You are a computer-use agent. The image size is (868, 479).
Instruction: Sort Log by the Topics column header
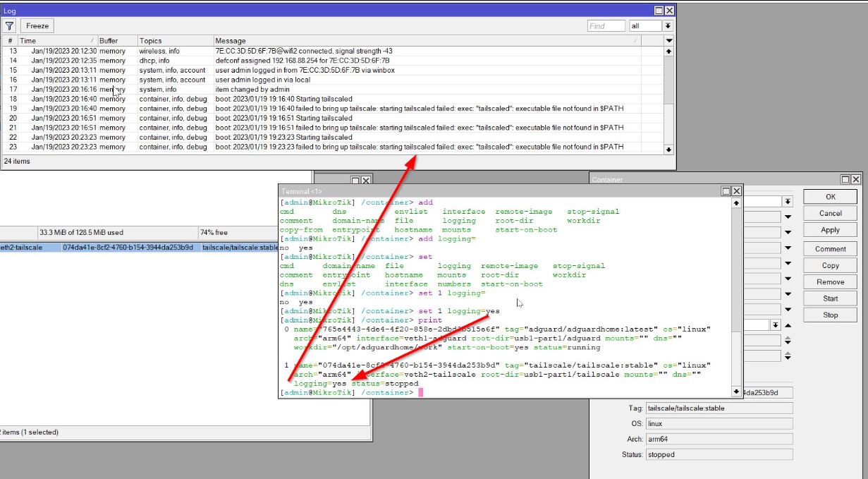(175, 41)
